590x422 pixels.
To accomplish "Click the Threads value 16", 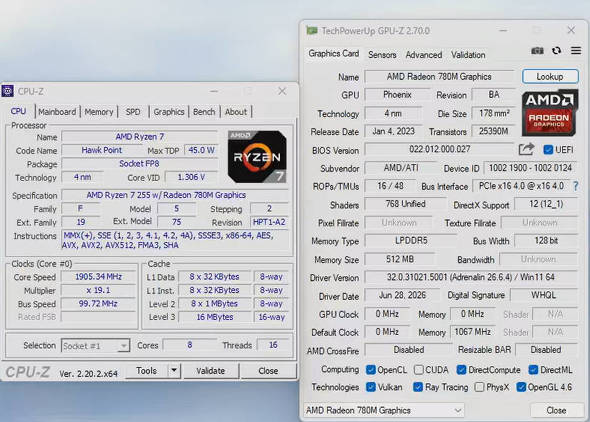I will [273, 345].
